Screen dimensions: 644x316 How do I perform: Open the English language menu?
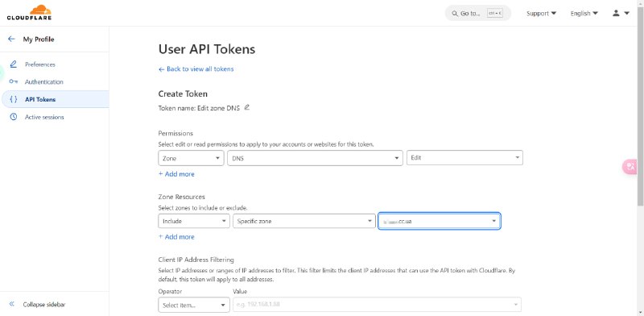coord(584,13)
